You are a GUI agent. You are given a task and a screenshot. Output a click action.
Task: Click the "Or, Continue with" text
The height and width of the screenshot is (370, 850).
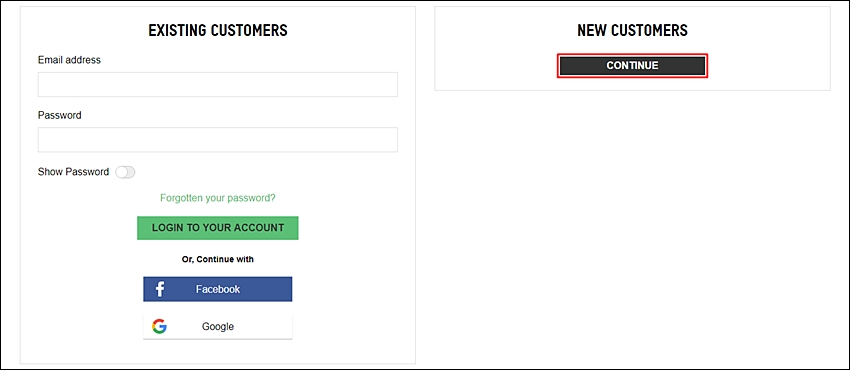pos(218,259)
